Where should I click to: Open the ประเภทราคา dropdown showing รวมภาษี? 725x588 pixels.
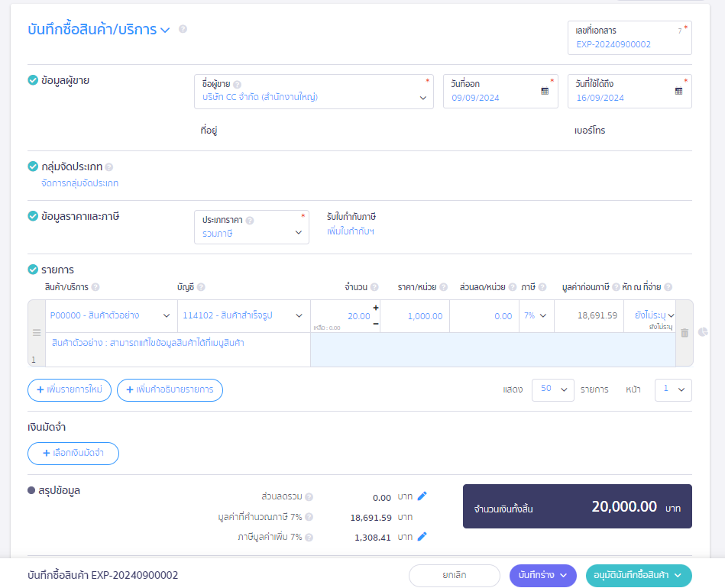(251, 227)
